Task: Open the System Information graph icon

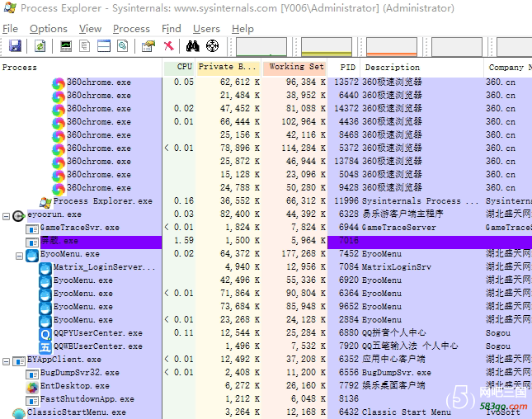Action: [x=66, y=46]
